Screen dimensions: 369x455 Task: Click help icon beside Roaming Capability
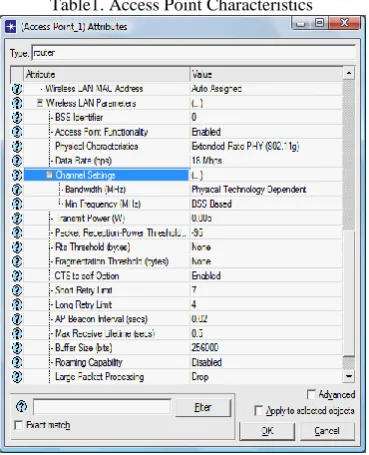pos(17,362)
